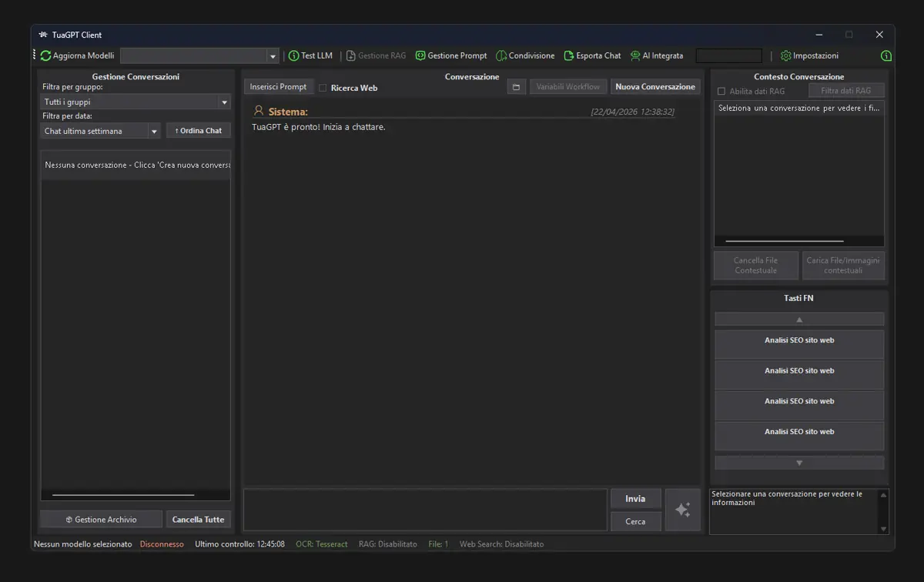Image resolution: width=924 pixels, height=582 pixels.
Task: Click the Invia send button
Action: pos(635,499)
